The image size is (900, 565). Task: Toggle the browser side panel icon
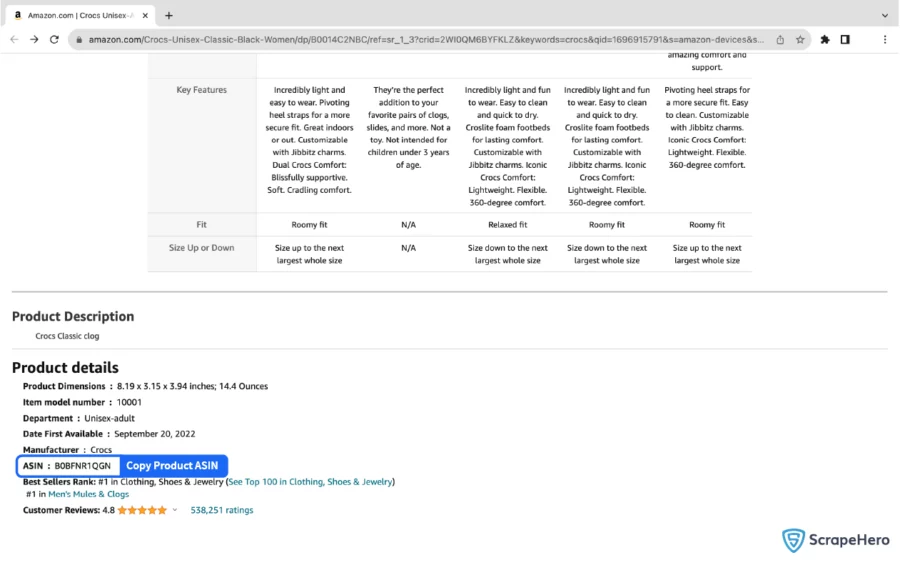pyautogui.click(x=845, y=40)
